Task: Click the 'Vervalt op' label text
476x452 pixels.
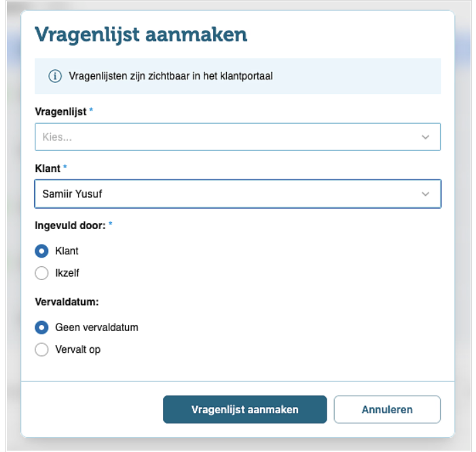Action: click(78, 350)
